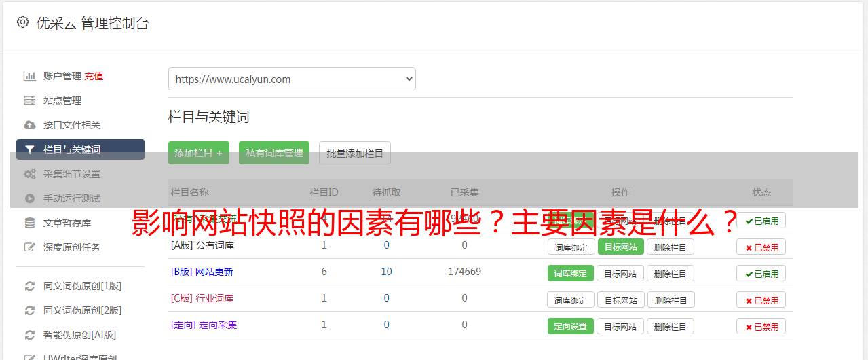Click 删除栏目 for [A版] 公有词库
Viewport: 868px width, 360px height.
670,247
